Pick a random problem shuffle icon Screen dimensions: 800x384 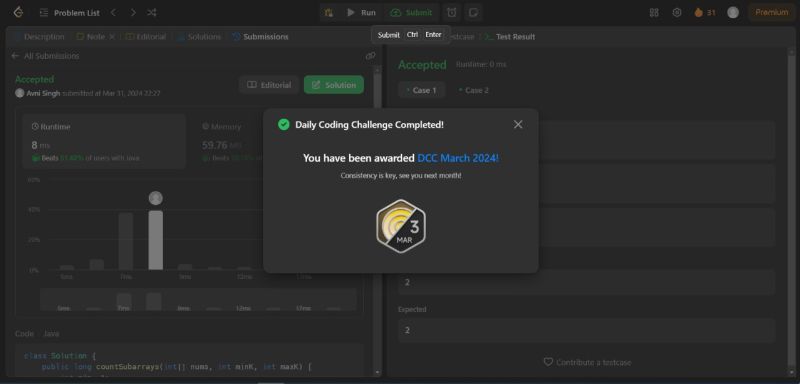(x=152, y=12)
